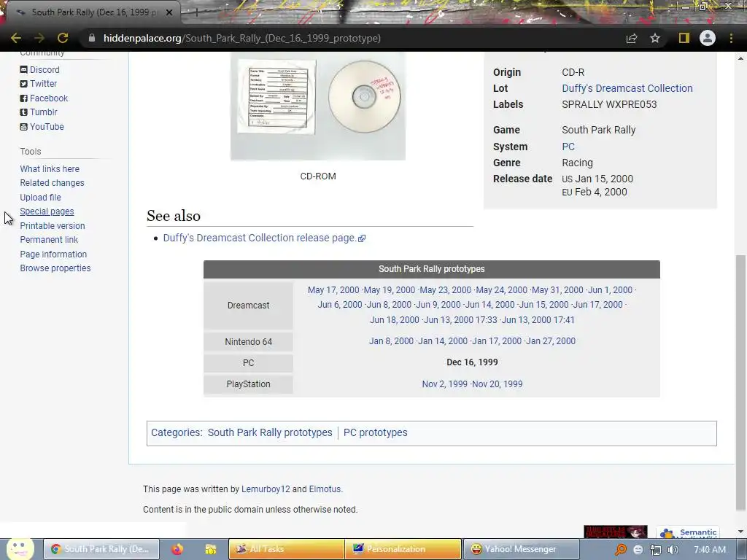This screenshot has width=747, height=560.
Task: Reload the current page
Action: (63, 38)
